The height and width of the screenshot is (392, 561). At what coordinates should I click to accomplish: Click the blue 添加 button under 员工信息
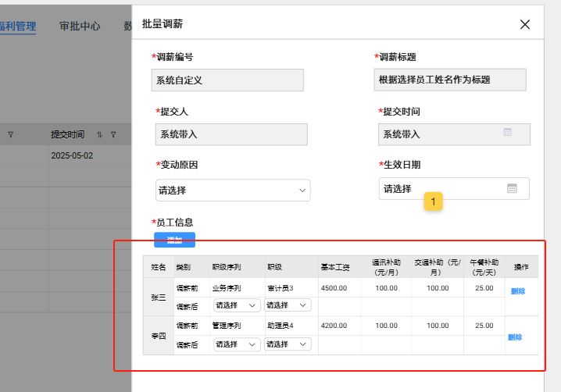click(174, 240)
